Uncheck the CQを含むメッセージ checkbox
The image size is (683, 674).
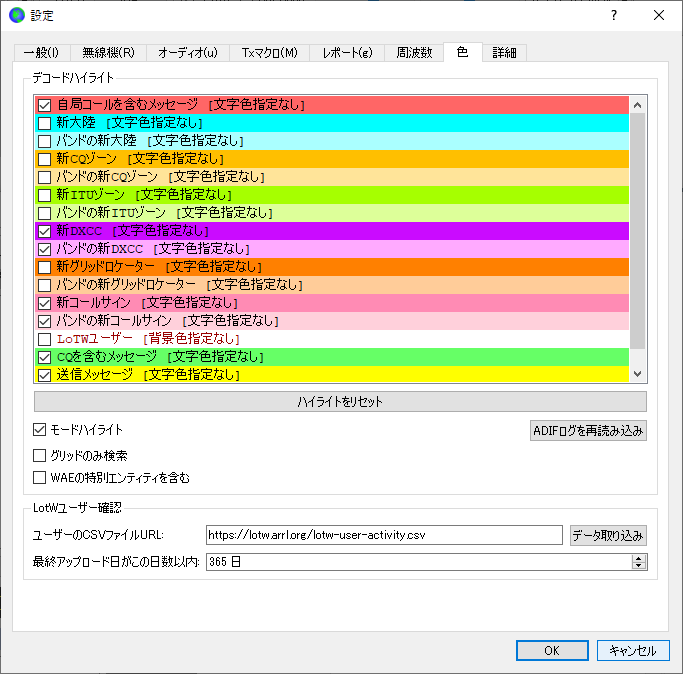(x=44, y=357)
